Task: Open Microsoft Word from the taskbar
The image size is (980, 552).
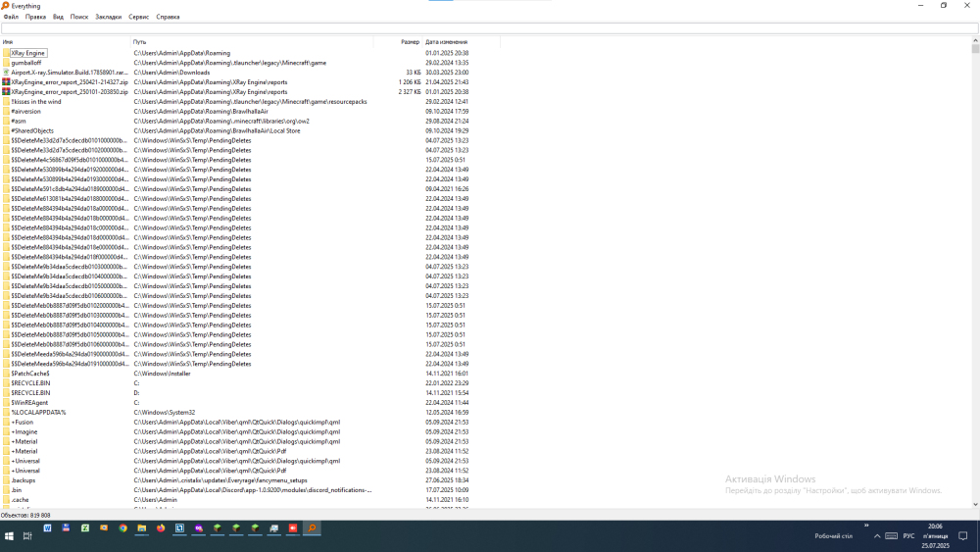Action: 47,528
